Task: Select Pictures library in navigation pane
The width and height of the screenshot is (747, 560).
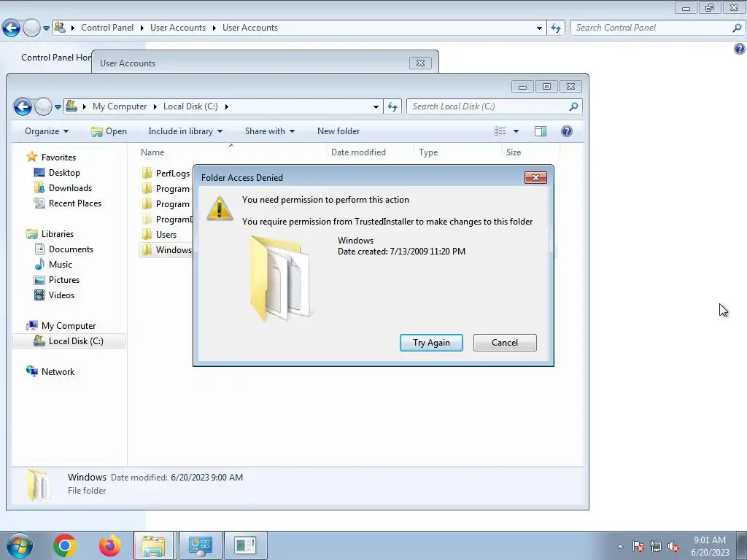Action: coord(57,279)
